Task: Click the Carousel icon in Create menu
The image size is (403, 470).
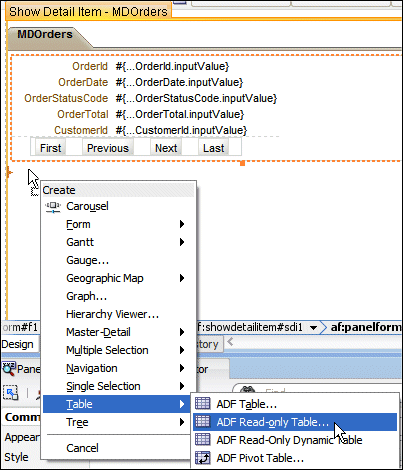Action: tap(53, 207)
